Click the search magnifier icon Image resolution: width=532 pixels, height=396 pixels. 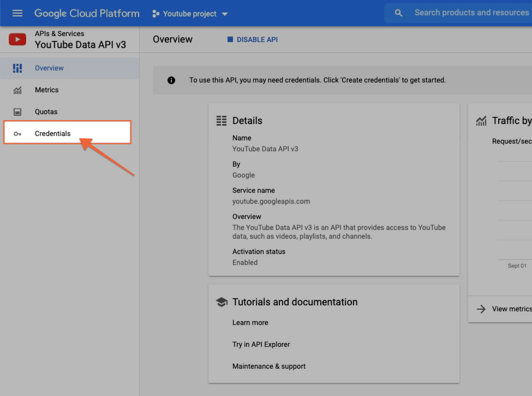(x=398, y=13)
